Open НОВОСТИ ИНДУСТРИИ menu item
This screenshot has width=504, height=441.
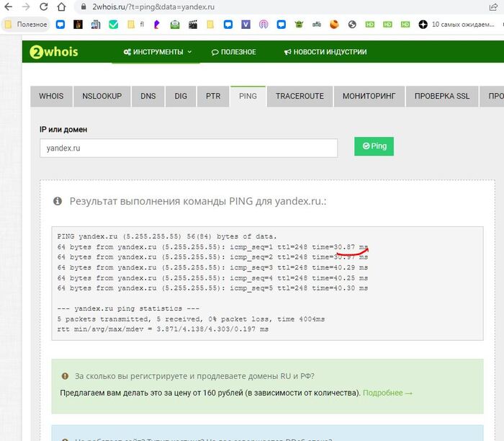pyautogui.click(x=325, y=52)
